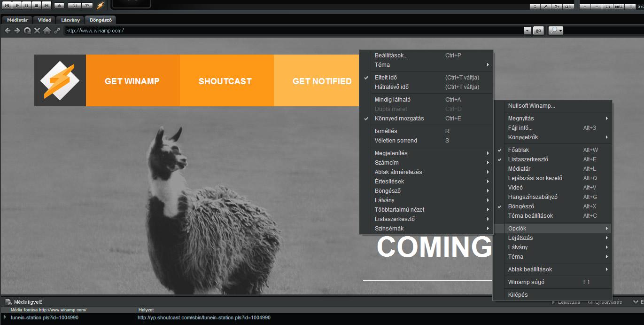Toggle Főablak checked menu item
The width and height of the screenshot is (644, 325).
tap(552, 150)
